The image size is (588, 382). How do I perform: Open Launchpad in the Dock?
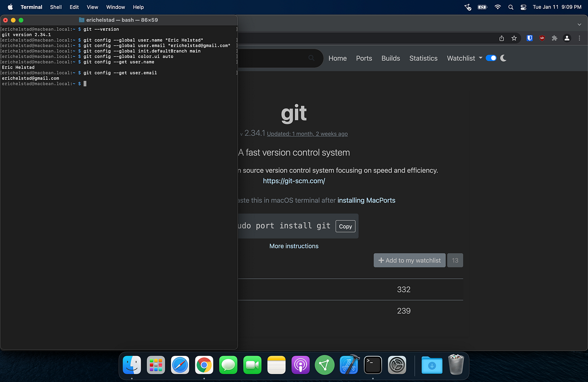pos(156,365)
